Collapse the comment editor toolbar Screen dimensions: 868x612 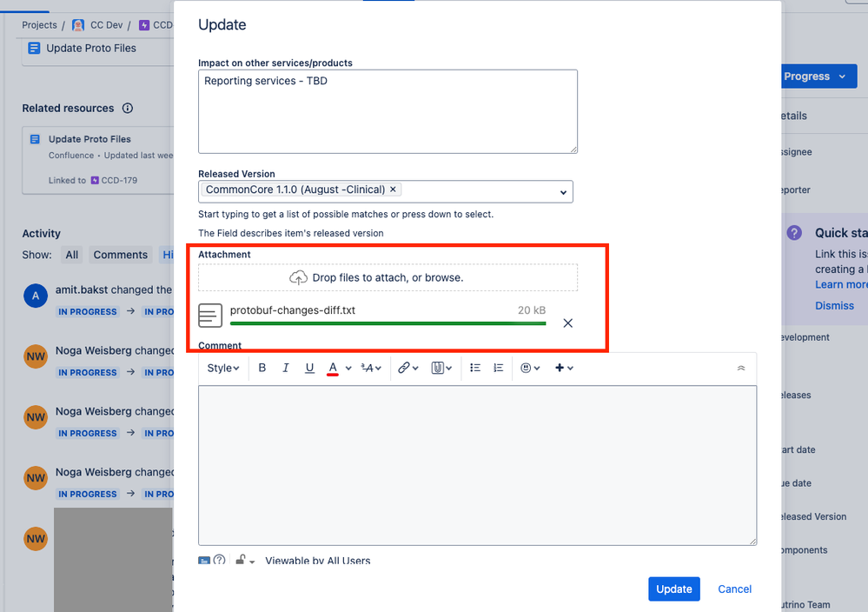(x=741, y=369)
